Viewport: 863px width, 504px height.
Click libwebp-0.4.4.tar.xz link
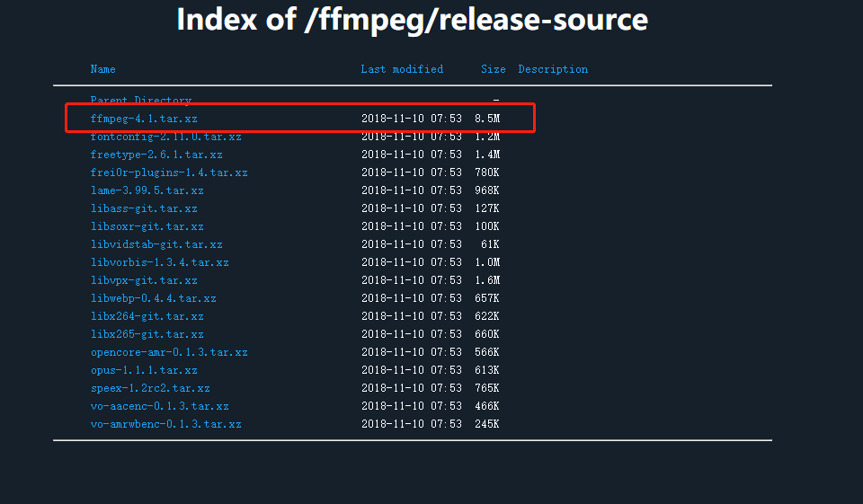(x=153, y=298)
